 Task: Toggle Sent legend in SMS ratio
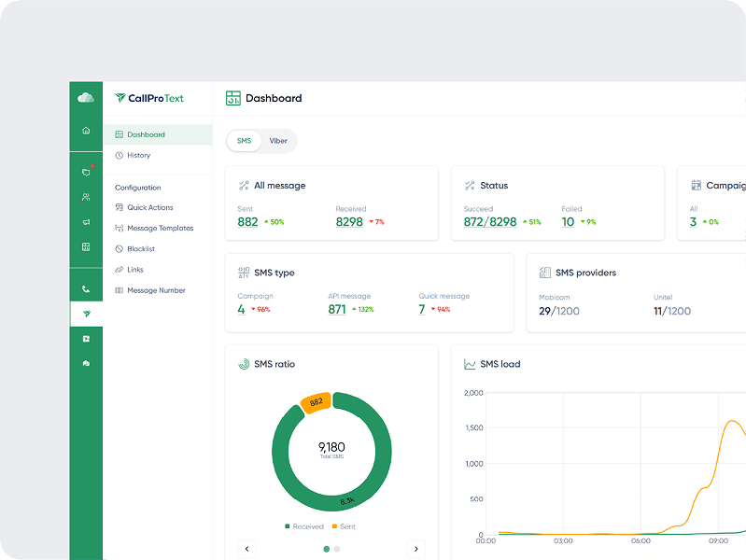(344, 526)
